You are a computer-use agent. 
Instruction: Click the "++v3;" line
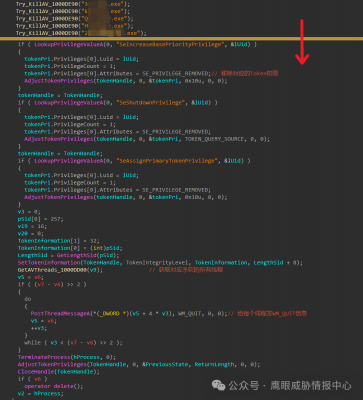[39, 328]
